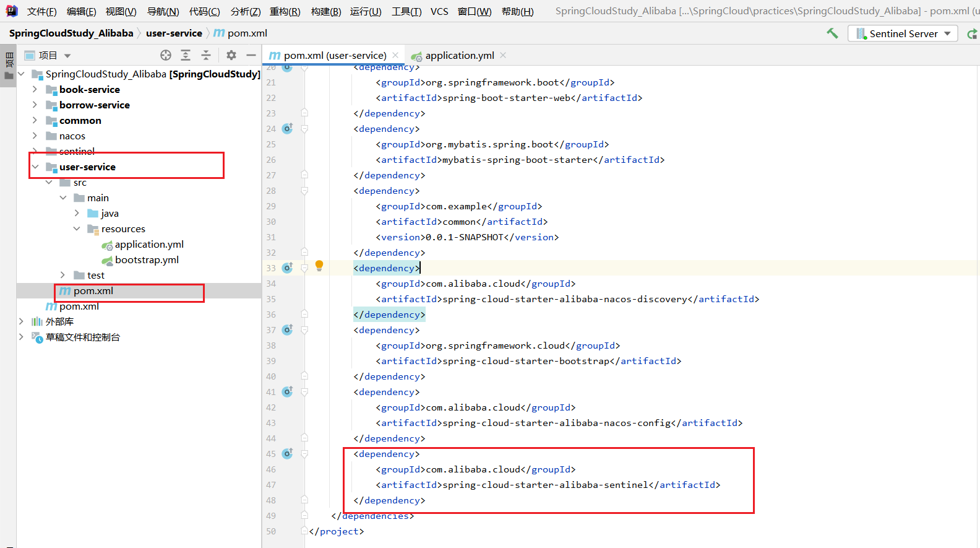
Task: Open the 导航(N) menu
Action: point(163,12)
